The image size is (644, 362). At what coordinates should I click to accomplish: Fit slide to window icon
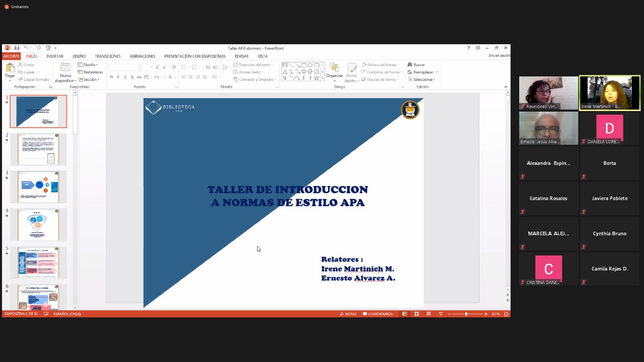[x=506, y=314]
